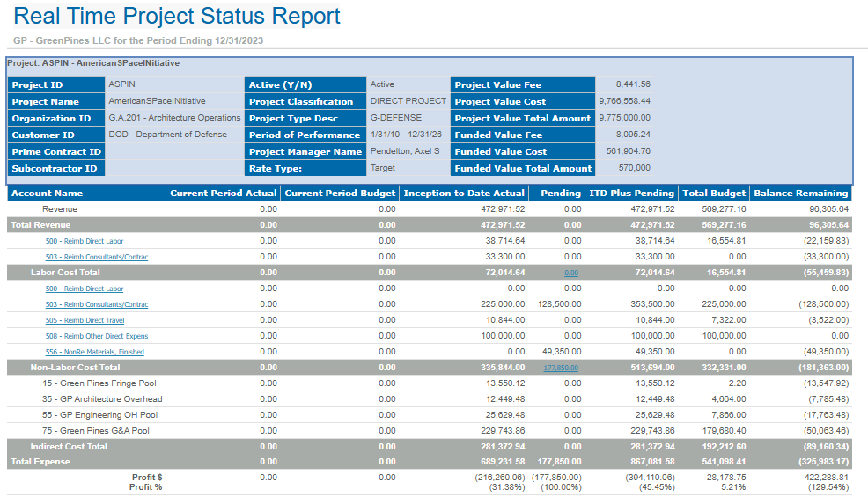Click the Project Manager Name field label
This screenshot has height=504, width=868.
click(305, 152)
